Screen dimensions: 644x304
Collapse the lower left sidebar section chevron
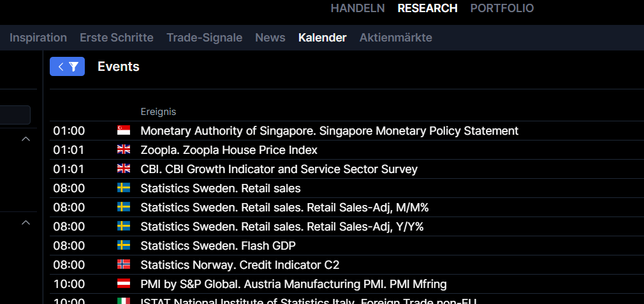(x=26, y=222)
